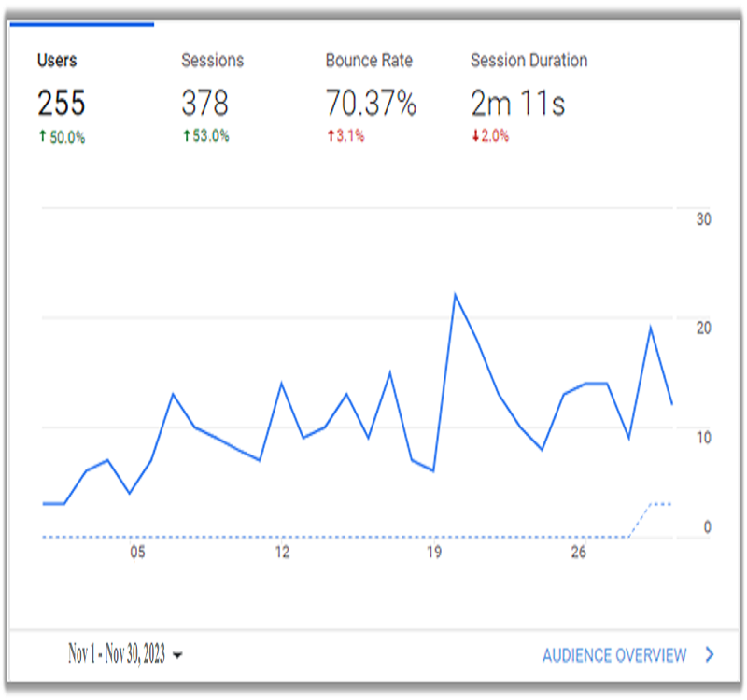Click the 378 sessions count value
The height and width of the screenshot is (700, 747).
point(205,103)
